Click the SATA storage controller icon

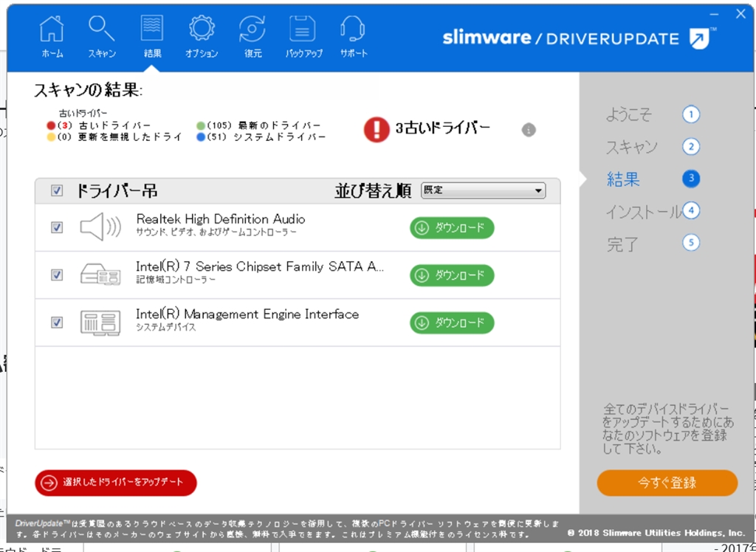pos(100,274)
